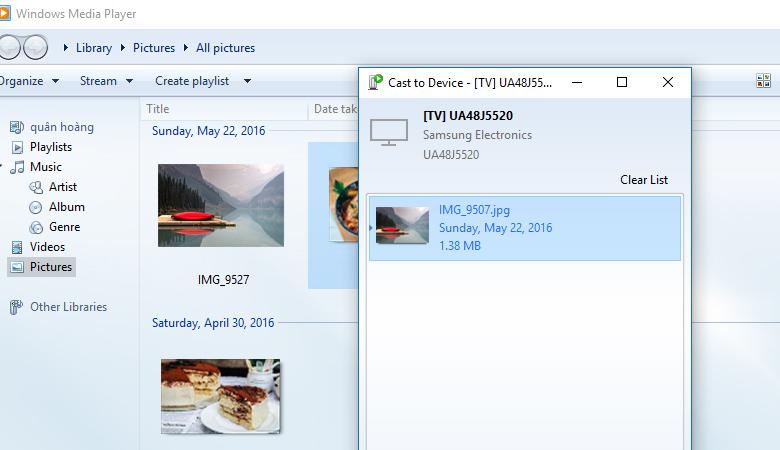The width and height of the screenshot is (780, 450).
Task: Click the Saturday, April 30, 2016 group header
Action: [213, 323]
